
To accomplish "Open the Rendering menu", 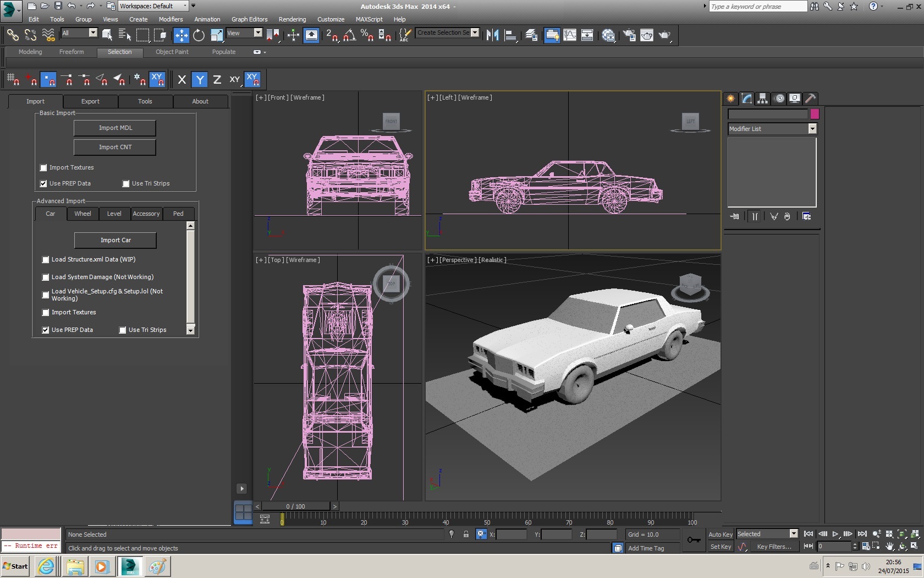I will pos(292,19).
